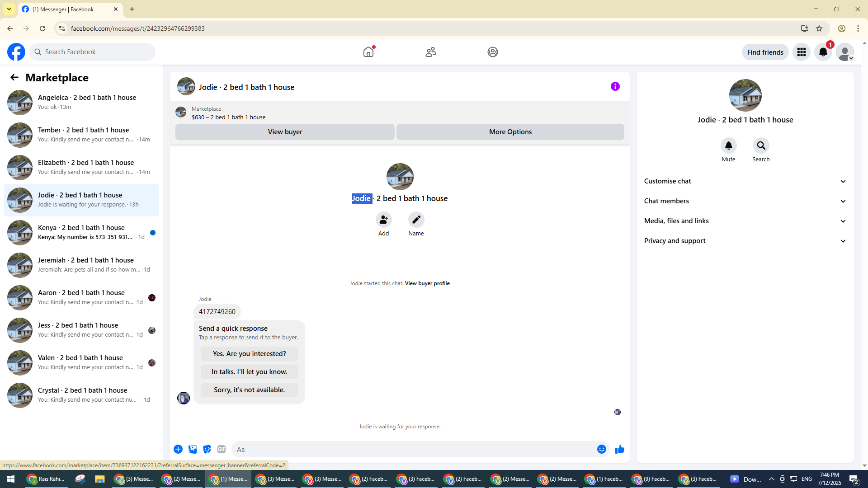868x488 pixels.
Task: Open the notifications bell
Action: 823,52
